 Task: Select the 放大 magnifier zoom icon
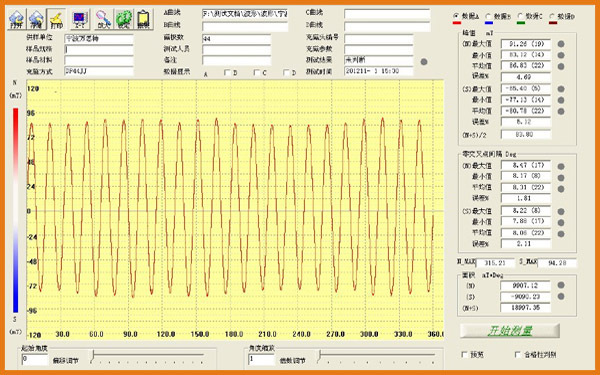click(104, 19)
